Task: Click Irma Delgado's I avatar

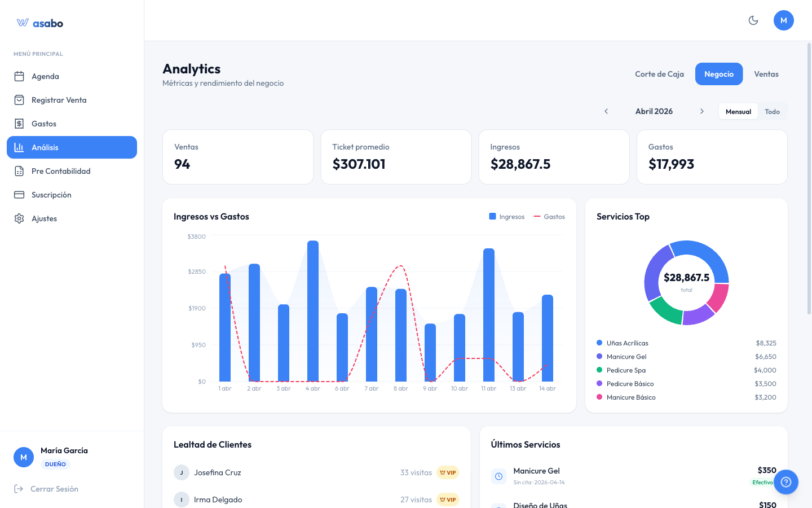Action: tap(182, 500)
